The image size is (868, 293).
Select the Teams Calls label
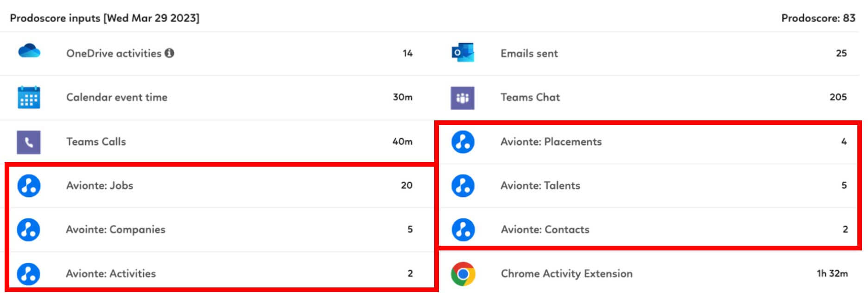(x=96, y=142)
